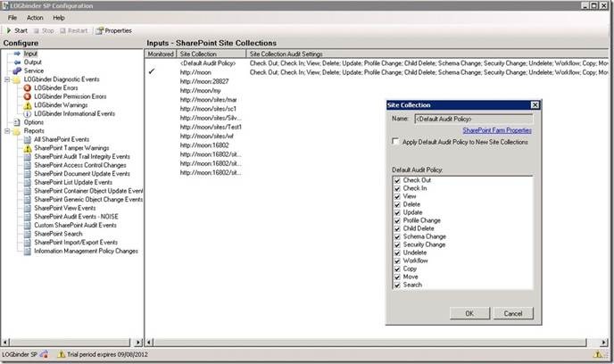Collapse the Reports folder
The width and height of the screenshot is (614, 364).
pyautogui.click(x=7, y=131)
